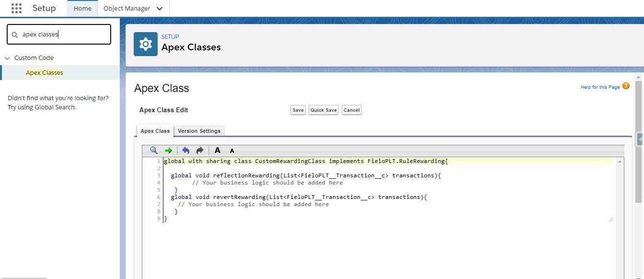Click the line number 9 in gutter
Viewport: 644px width, 279px height.
(x=159, y=219)
